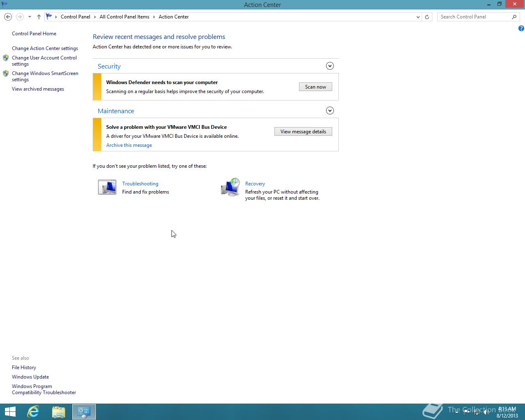The width and height of the screenshot is (525, 420).
Task: Open View archived messages
Action: pos(38,89)
